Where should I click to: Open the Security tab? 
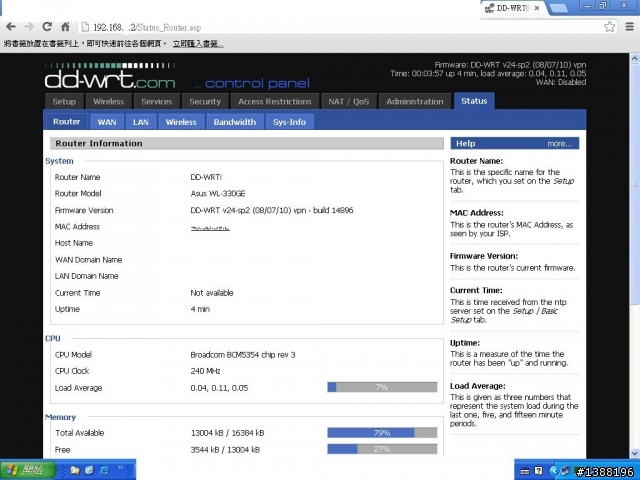(205, 102)
